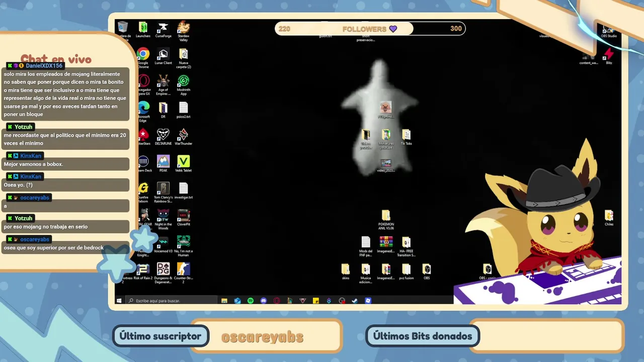
Task: Open the pvz fusion folder
Action: 406,271
